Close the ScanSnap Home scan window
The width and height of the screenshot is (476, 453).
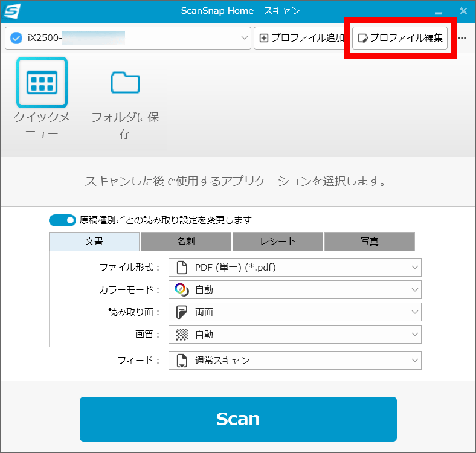click(463, 11)
